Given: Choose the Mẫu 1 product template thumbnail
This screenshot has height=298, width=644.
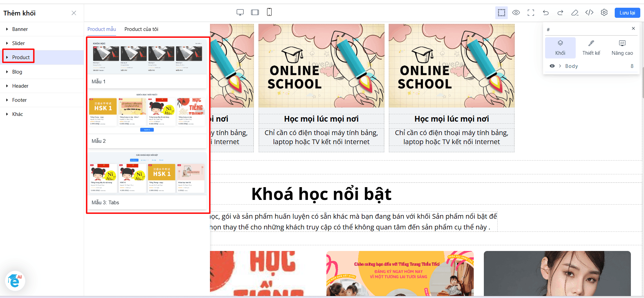Looking at the screenshot, I should pos(147,56).
